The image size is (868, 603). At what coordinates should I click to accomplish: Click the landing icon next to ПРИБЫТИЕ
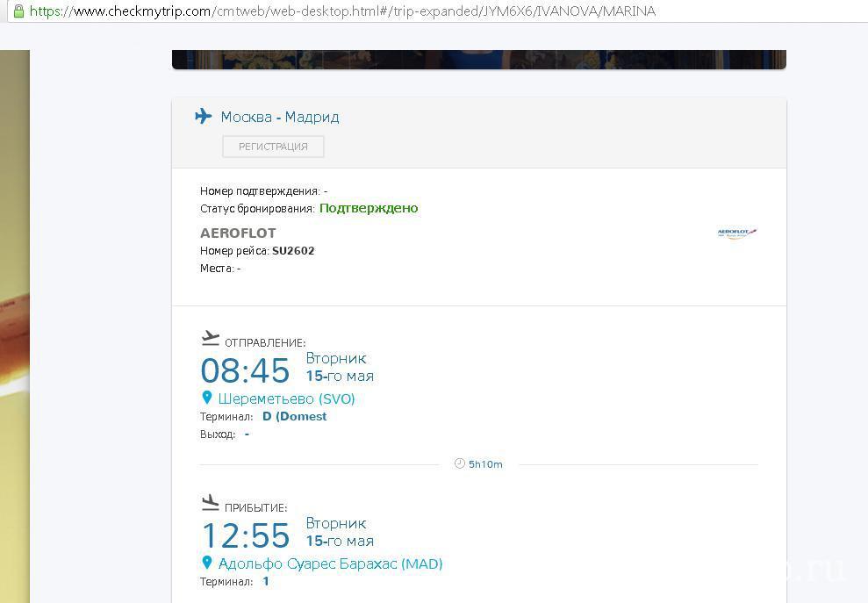pos(210,503)
